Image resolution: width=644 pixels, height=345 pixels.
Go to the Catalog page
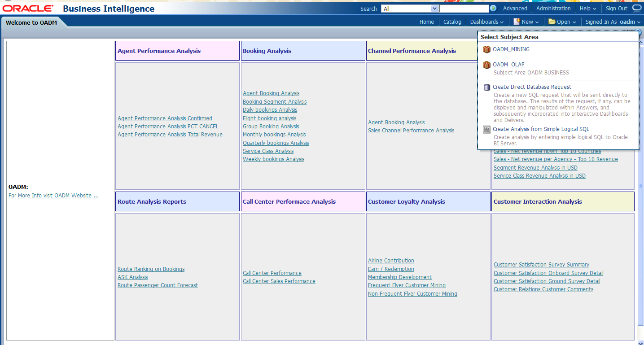pyautogui.click(x=452, y=22)
